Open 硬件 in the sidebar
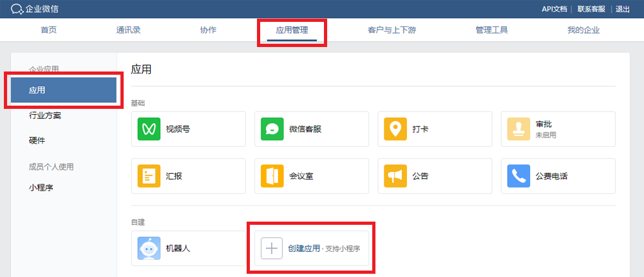The image size is (644, 277). [37, 141]
